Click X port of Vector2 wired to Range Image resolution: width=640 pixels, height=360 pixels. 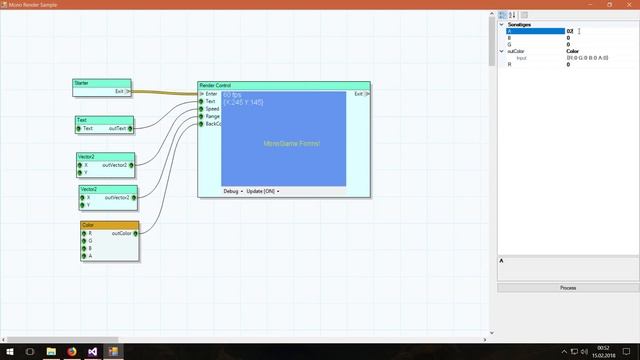pos(82,198)
